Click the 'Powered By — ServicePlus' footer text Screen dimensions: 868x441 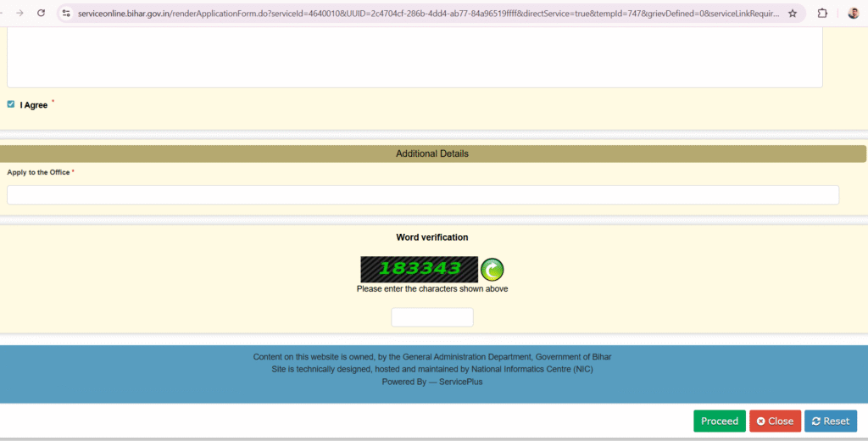[432, 382]
